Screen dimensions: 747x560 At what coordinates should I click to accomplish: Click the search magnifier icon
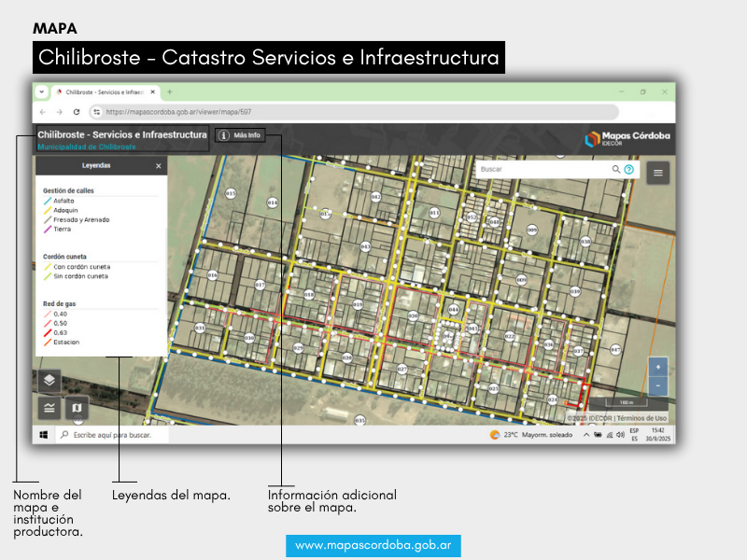[x=616, y=170]
